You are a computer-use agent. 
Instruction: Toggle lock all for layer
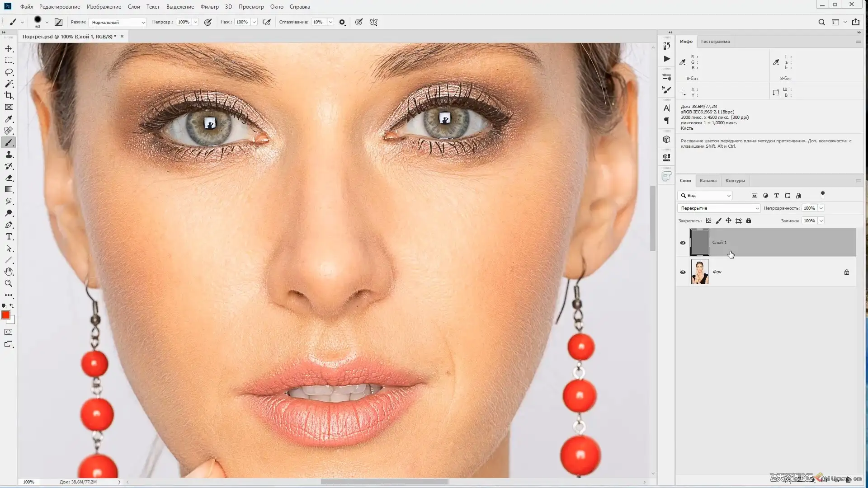(x=749, y=221)
